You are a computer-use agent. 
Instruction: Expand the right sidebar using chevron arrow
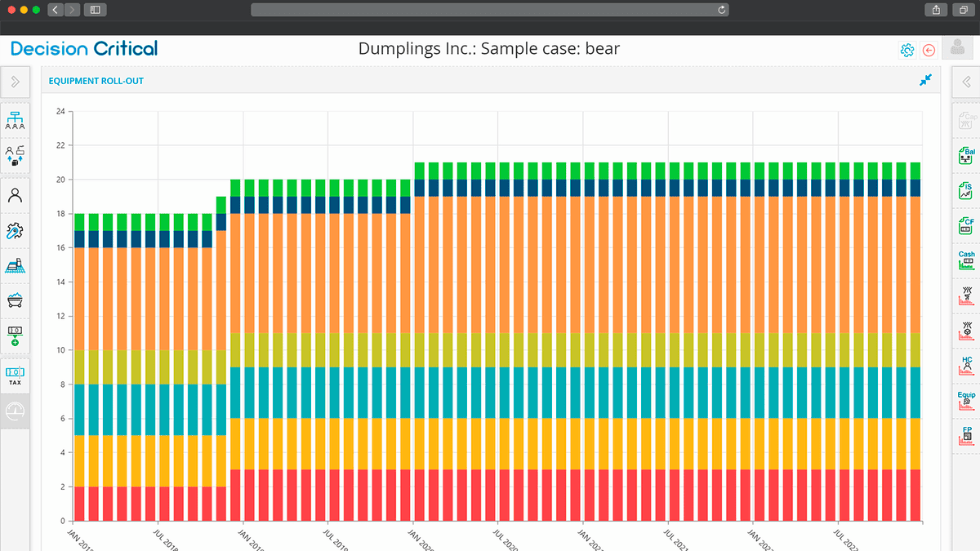point(966,82)
